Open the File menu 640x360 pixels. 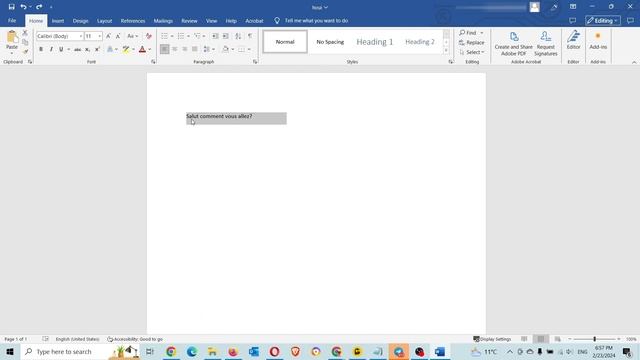(x=12, y=21)
